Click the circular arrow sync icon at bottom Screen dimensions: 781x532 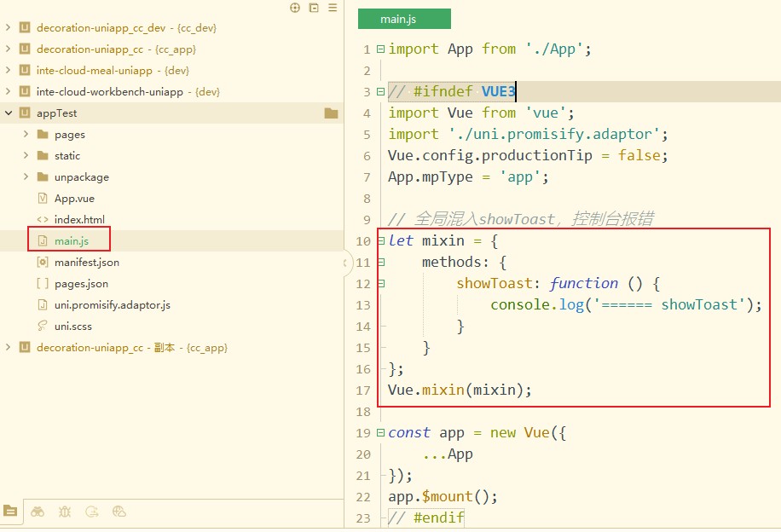point(92,512)
